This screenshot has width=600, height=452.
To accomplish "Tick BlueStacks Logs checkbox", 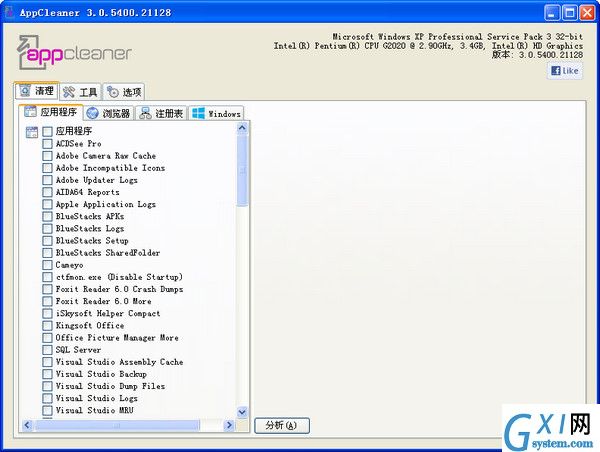I will tap(47, 229).
